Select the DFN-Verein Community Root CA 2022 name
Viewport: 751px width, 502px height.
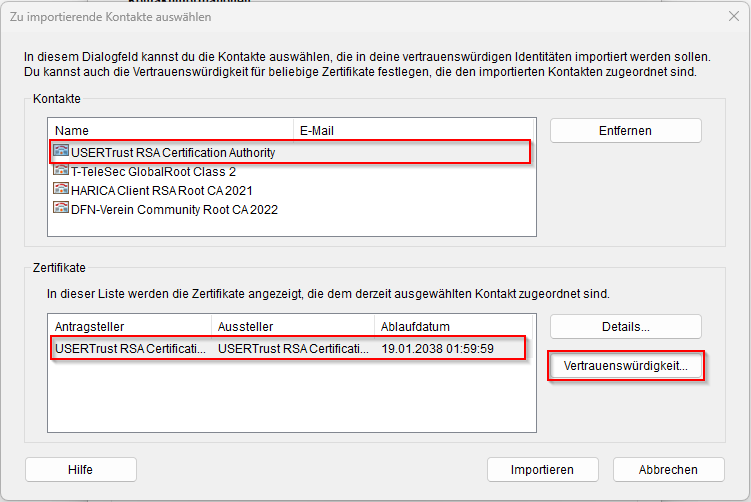174,210
